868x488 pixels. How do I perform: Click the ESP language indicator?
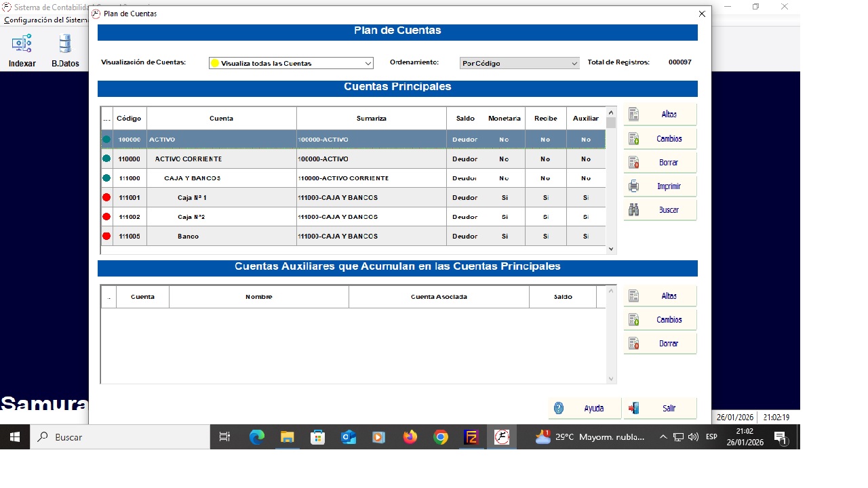point(711,437)
